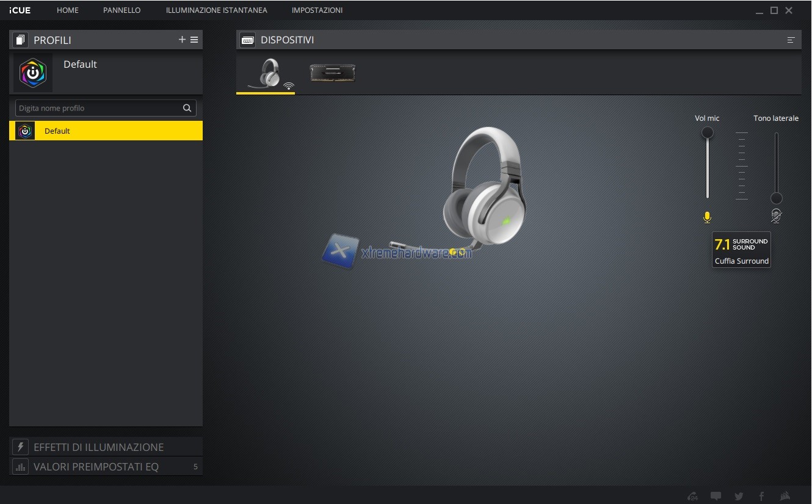Click the Corsair sails logo icon

click(x=786, y=496)
